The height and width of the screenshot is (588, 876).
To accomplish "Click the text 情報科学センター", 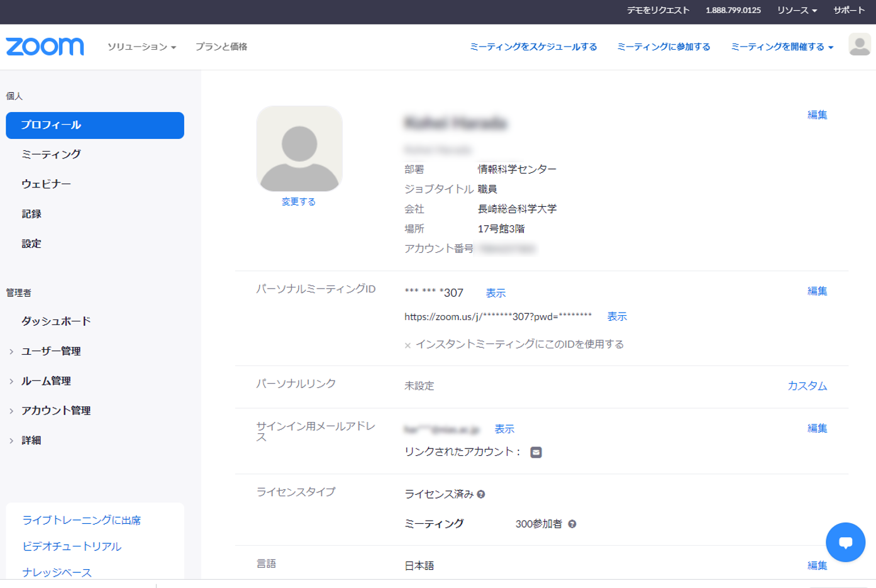I will coord(517,169).
